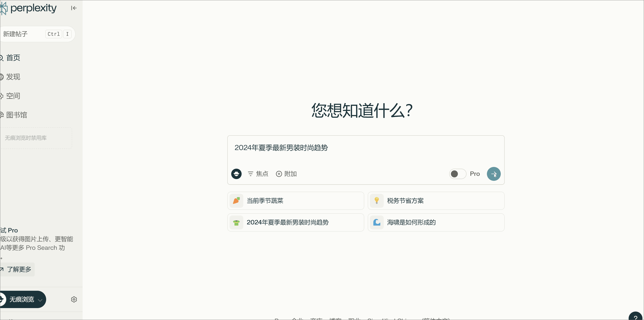Screen dimensions: 644x320
Task: Click the green shirt icon suggestion
Action: [236, 222]
